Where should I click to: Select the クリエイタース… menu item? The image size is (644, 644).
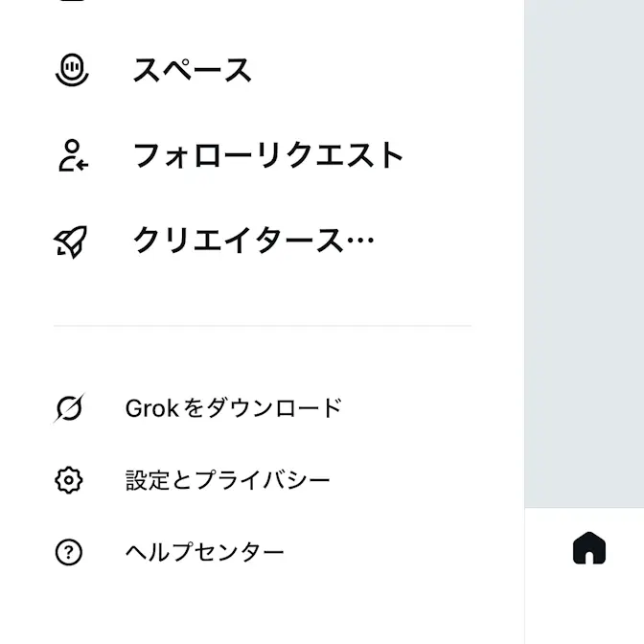click(x=252, y=241)
